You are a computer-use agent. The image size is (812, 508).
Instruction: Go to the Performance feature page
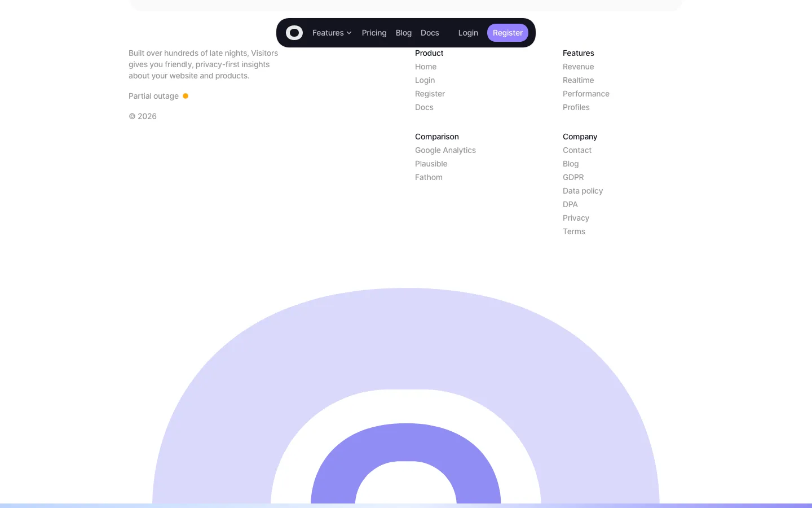586,94
